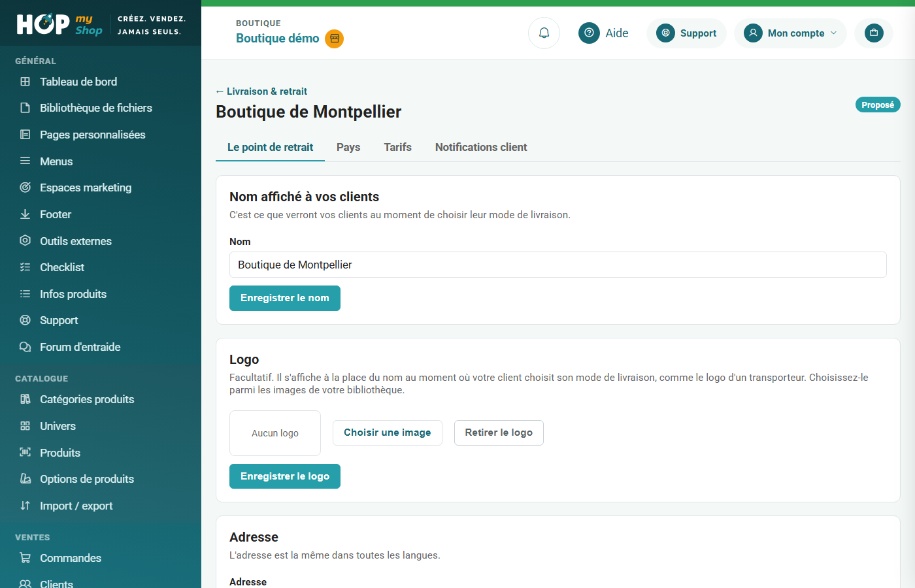This screenshot has width=915, height=588.
Task: Click the notification bell icon
Action: point(544,33)
